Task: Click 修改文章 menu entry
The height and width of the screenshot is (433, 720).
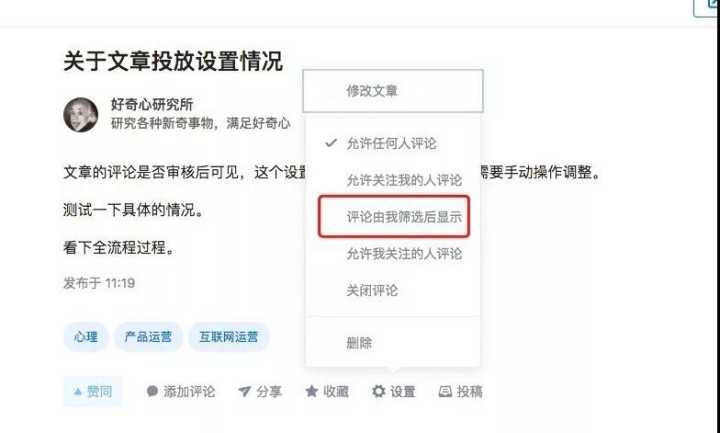Action: pos(393,91)
